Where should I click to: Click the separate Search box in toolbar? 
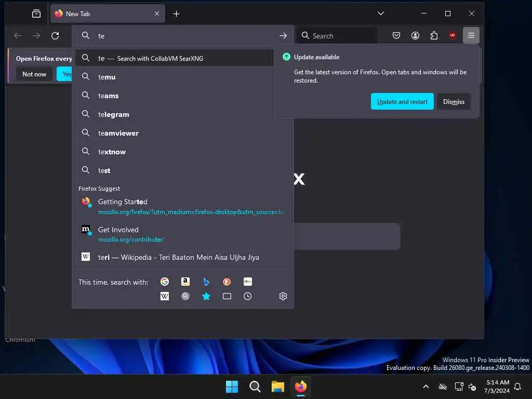coord(338,36)
